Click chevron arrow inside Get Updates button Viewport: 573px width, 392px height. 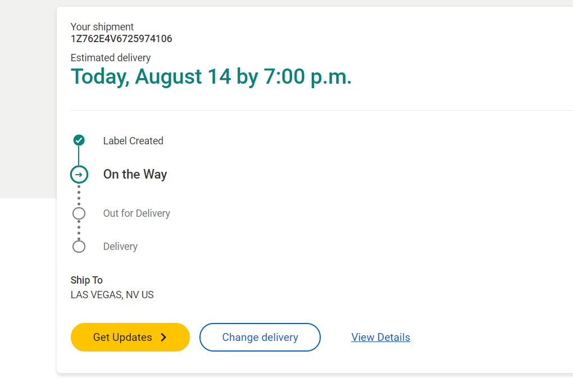point(163,337)
